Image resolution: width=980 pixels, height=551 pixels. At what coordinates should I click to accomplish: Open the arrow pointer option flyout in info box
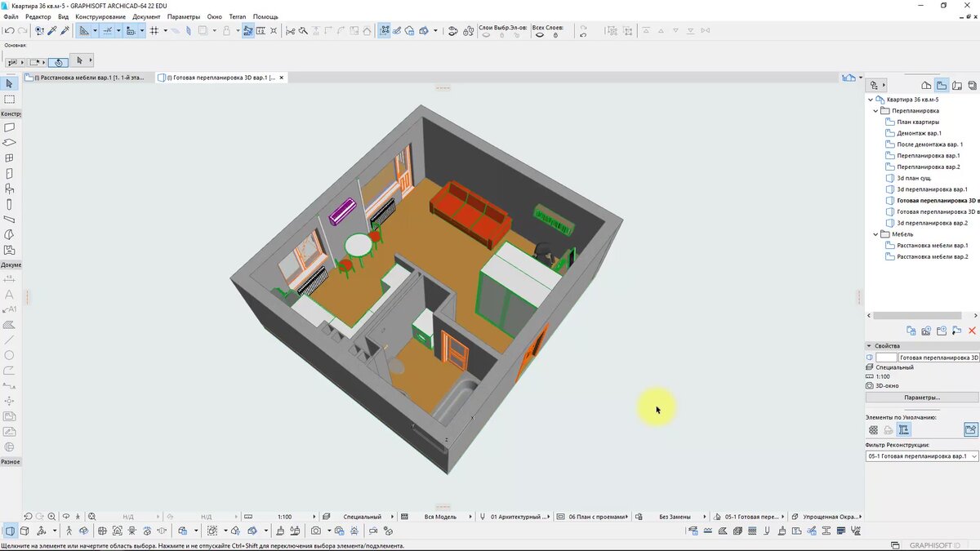(90, 60)
